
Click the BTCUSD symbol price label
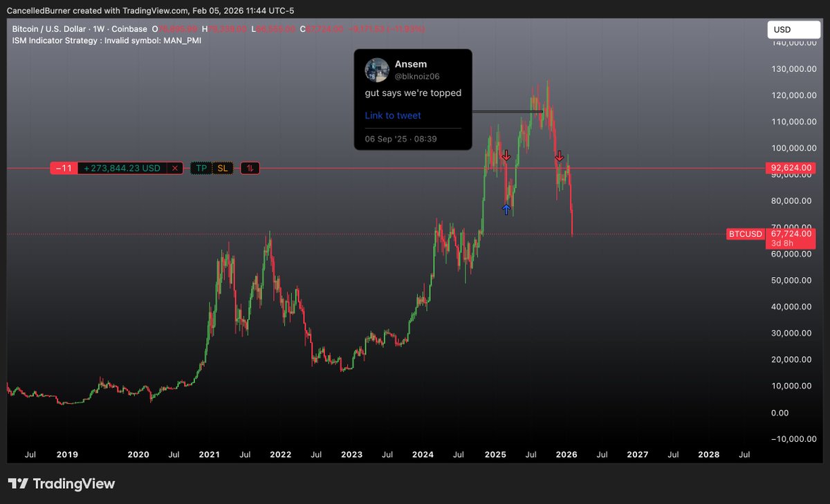746,234
